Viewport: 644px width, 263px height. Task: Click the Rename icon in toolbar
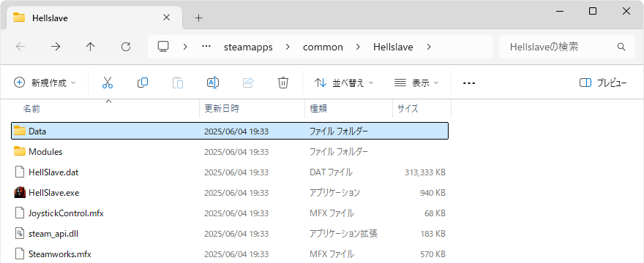pyautogui.click(x=213, y=83)
